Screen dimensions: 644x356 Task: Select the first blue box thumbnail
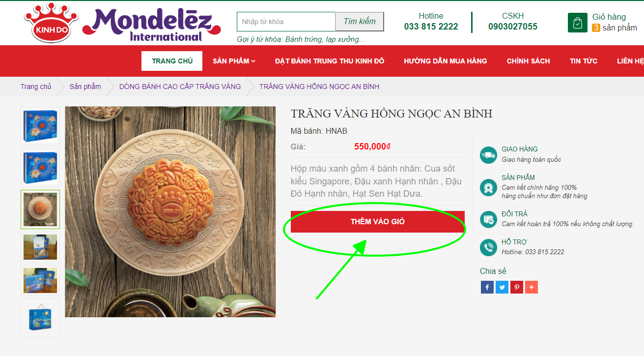40,126
